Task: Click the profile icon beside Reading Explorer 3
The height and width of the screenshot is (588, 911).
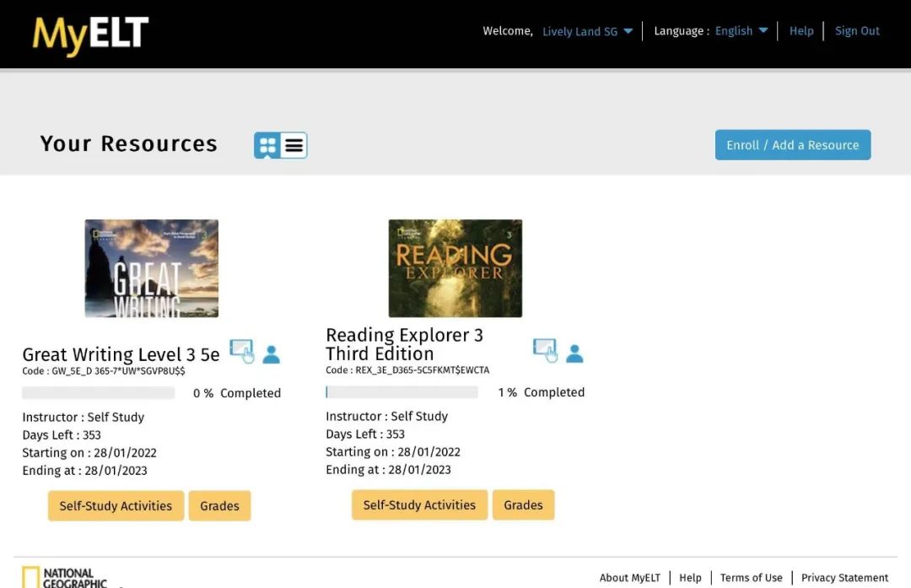Action: tap(574, 353)
